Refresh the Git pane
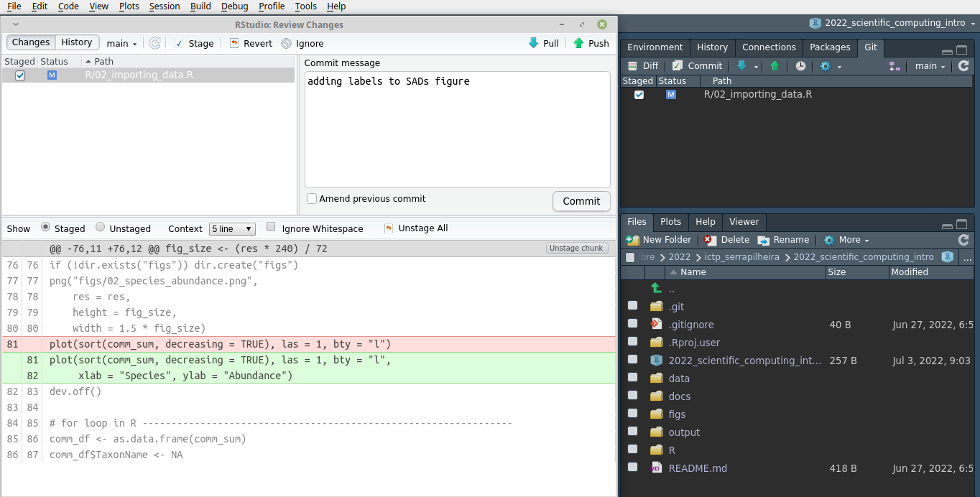 click(x=963, y=65)
